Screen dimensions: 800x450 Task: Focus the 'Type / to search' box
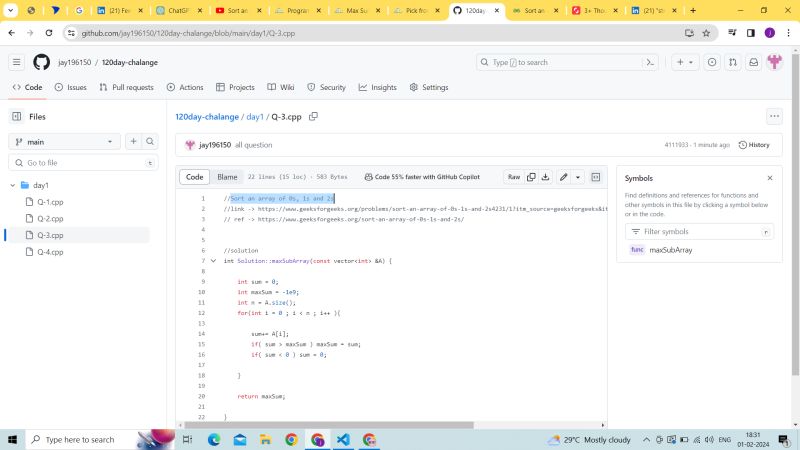[x=567, y=62]
